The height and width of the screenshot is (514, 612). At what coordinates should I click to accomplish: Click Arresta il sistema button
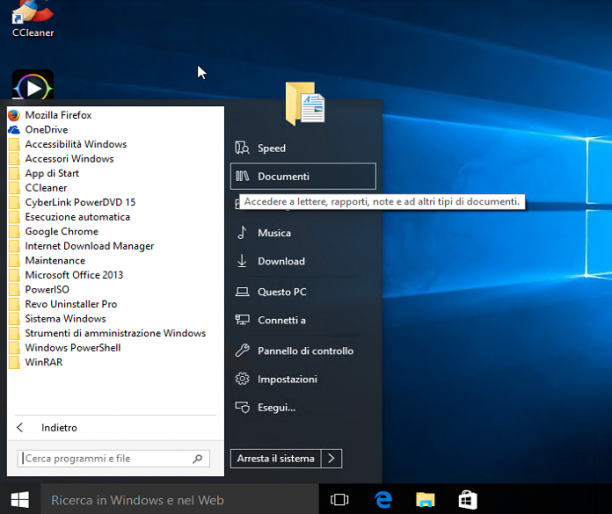click(276, 458)
